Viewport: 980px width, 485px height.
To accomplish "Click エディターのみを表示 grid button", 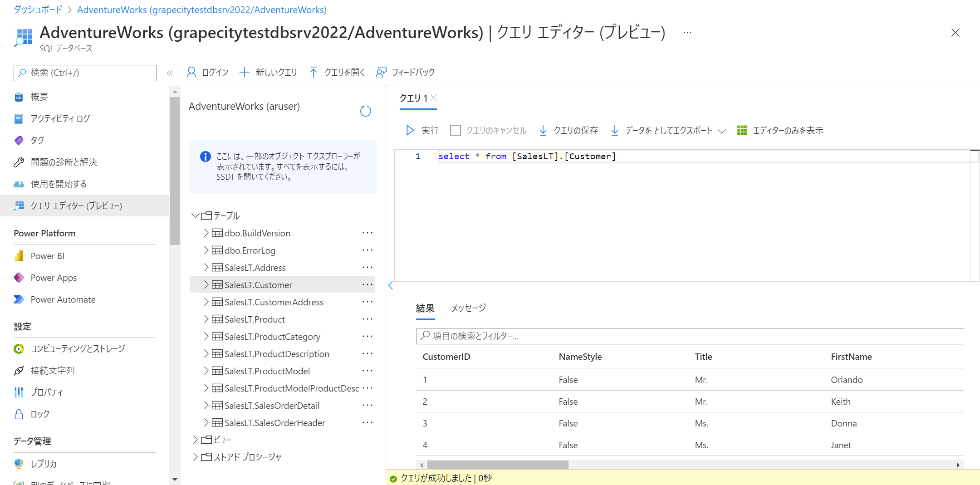I will pos(780,130).
